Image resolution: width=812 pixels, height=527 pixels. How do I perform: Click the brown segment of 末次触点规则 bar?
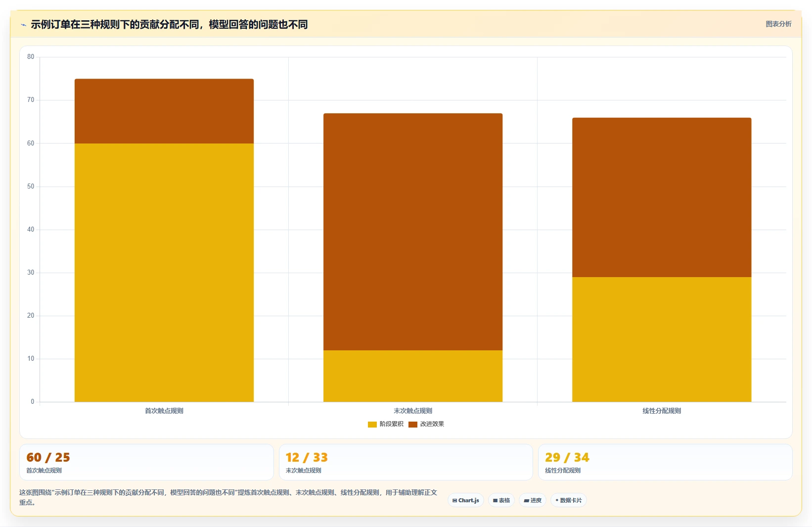coord(413,232)
